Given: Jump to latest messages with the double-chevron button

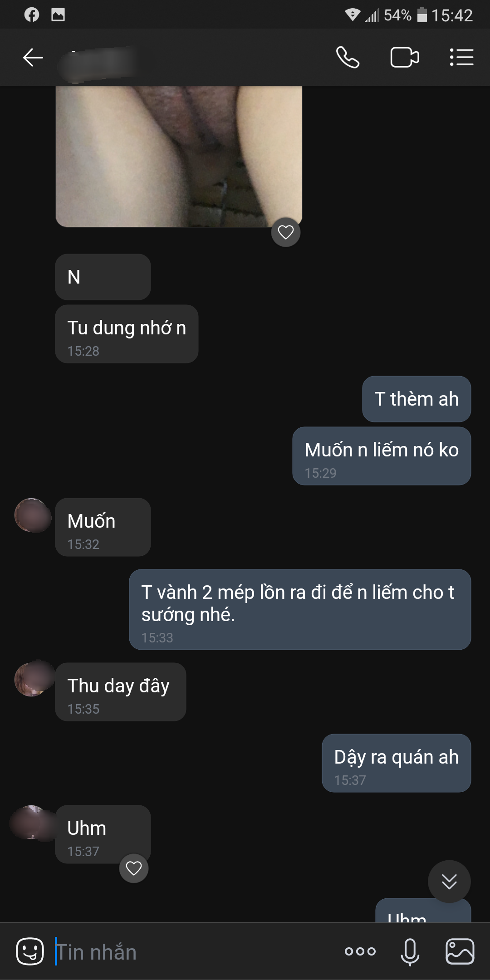Looking at the screenshot, I should [449, 882].
